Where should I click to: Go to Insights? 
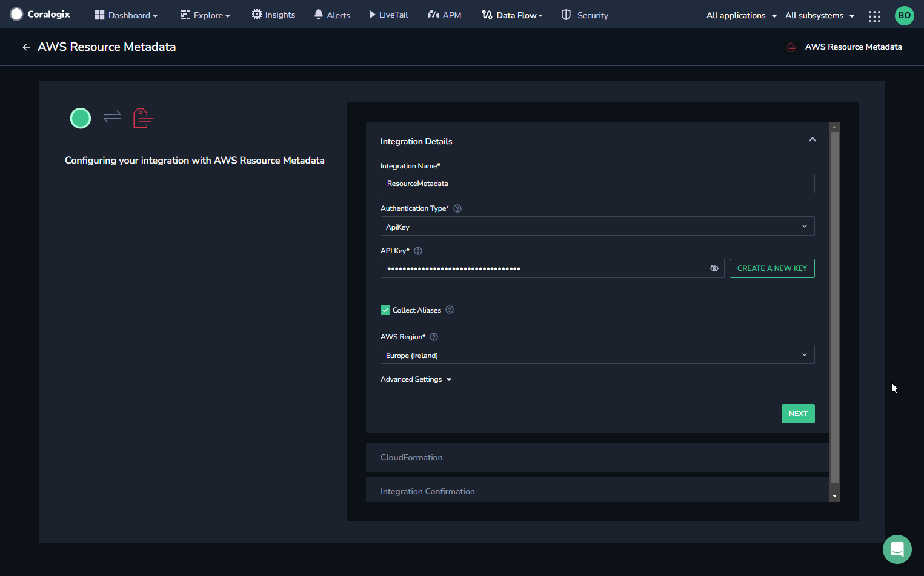coord(273,15)
